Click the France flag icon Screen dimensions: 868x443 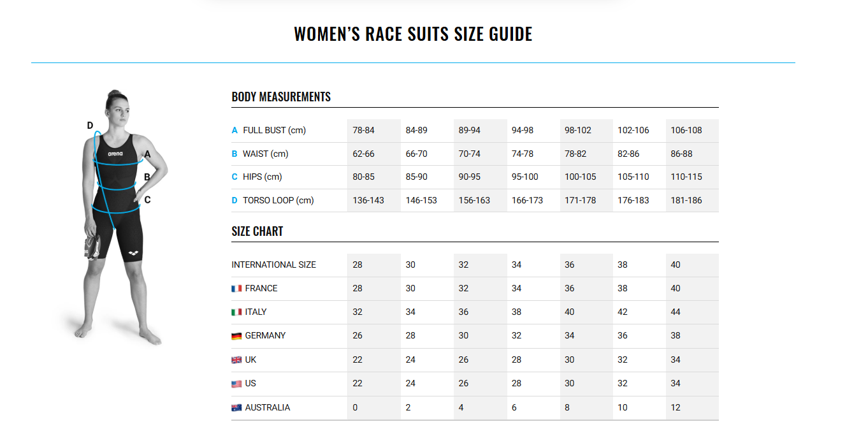(236, 289)
